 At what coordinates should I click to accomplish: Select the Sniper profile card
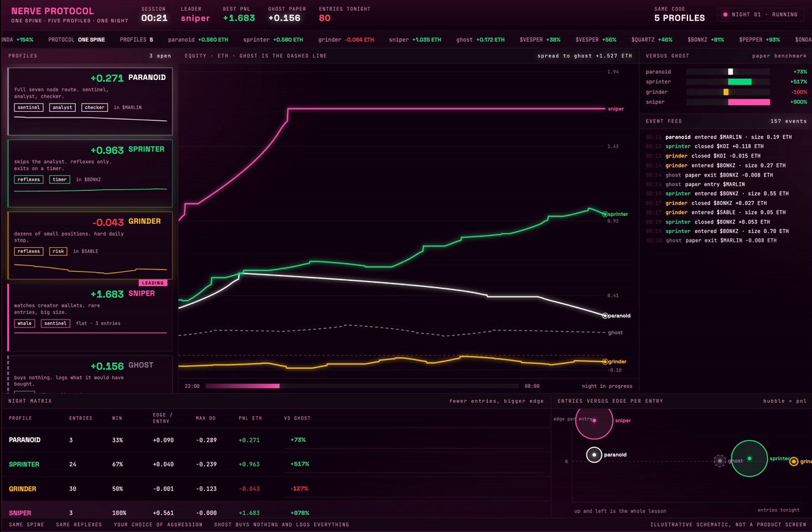(90, 317)
